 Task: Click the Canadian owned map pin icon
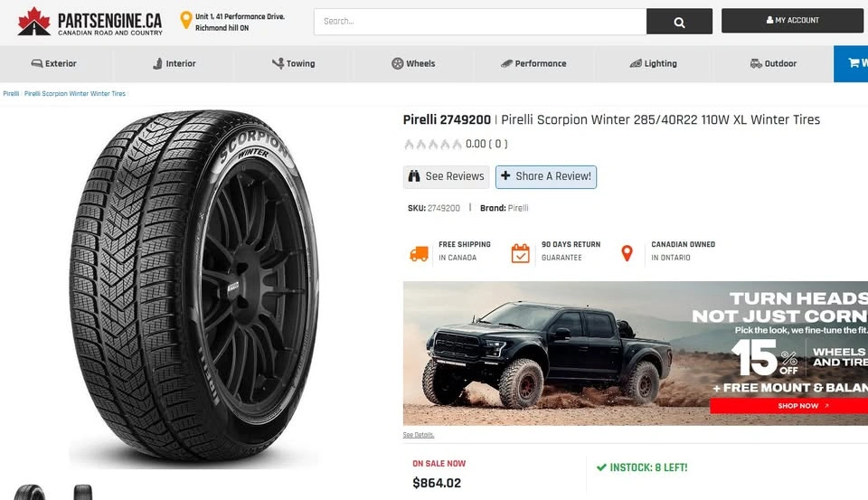[627, 253]
